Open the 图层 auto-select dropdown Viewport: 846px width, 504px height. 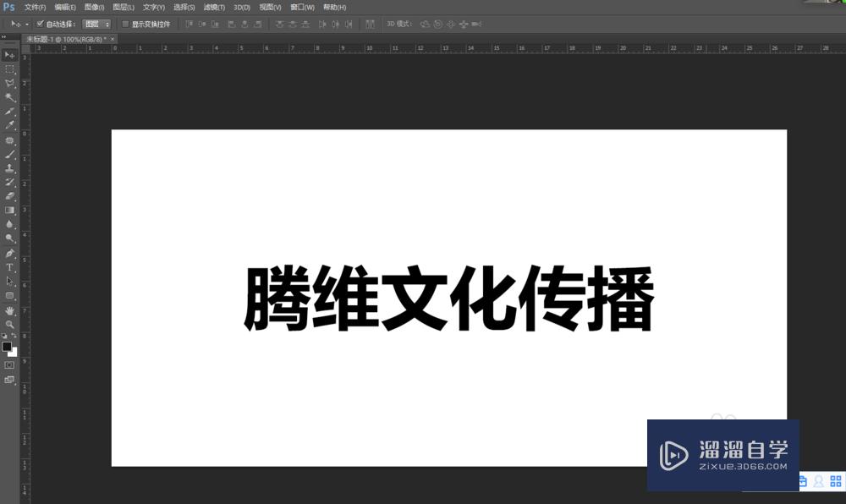(96, 25)
